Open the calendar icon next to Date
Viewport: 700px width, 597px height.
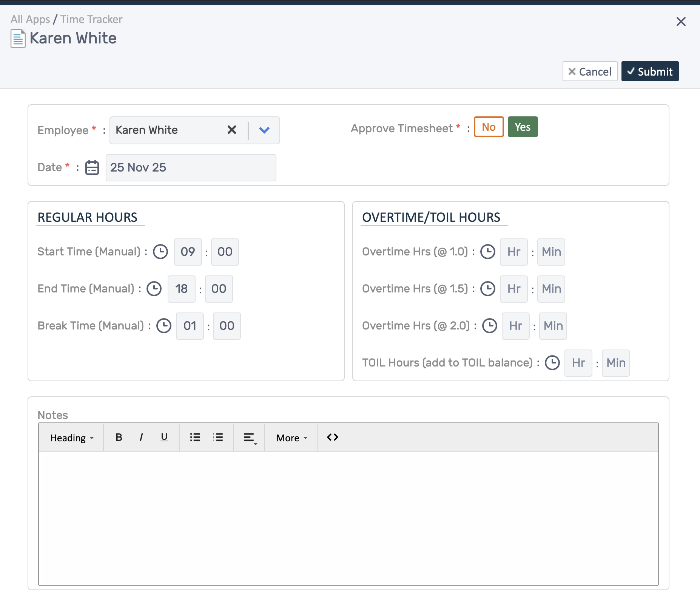coord(91,167)
